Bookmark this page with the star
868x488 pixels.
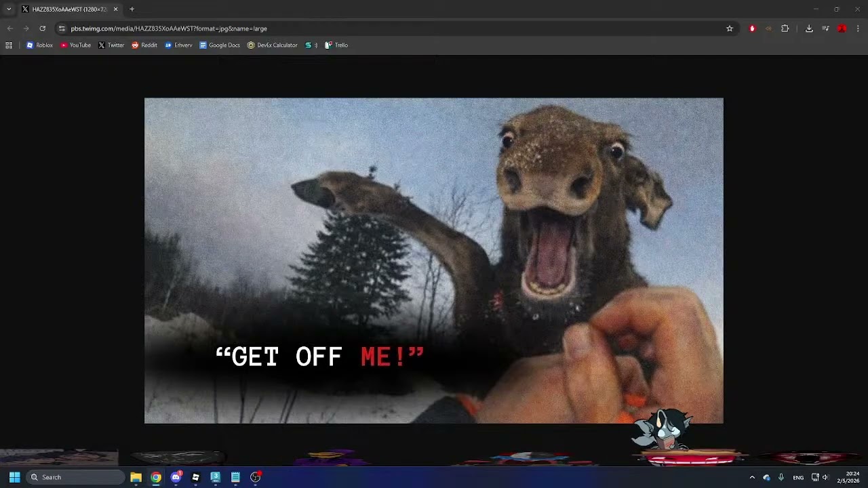click(x=730, y=28)
